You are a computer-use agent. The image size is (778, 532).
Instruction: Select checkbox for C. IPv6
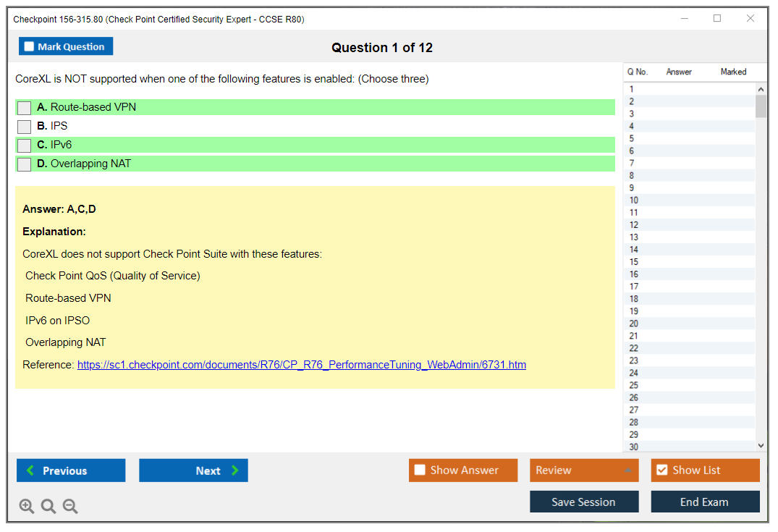pos(25,145)
